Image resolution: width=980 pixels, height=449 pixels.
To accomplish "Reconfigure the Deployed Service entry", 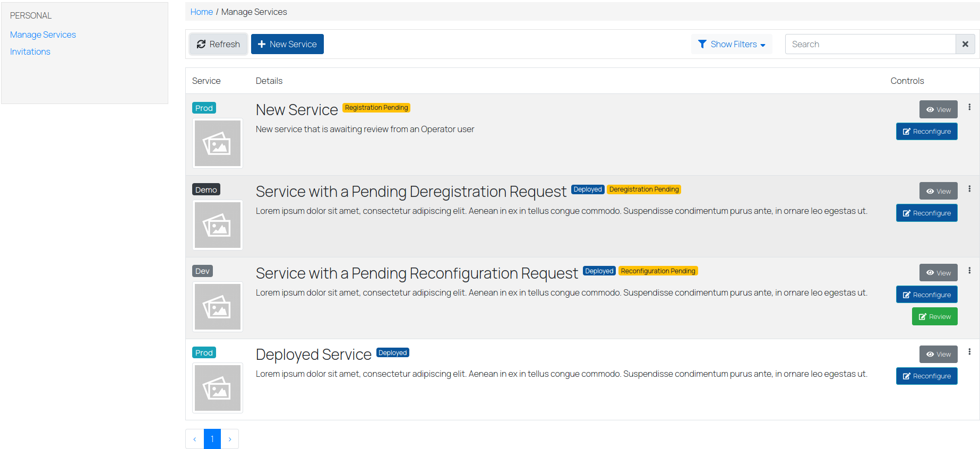I will coord(927,376).
